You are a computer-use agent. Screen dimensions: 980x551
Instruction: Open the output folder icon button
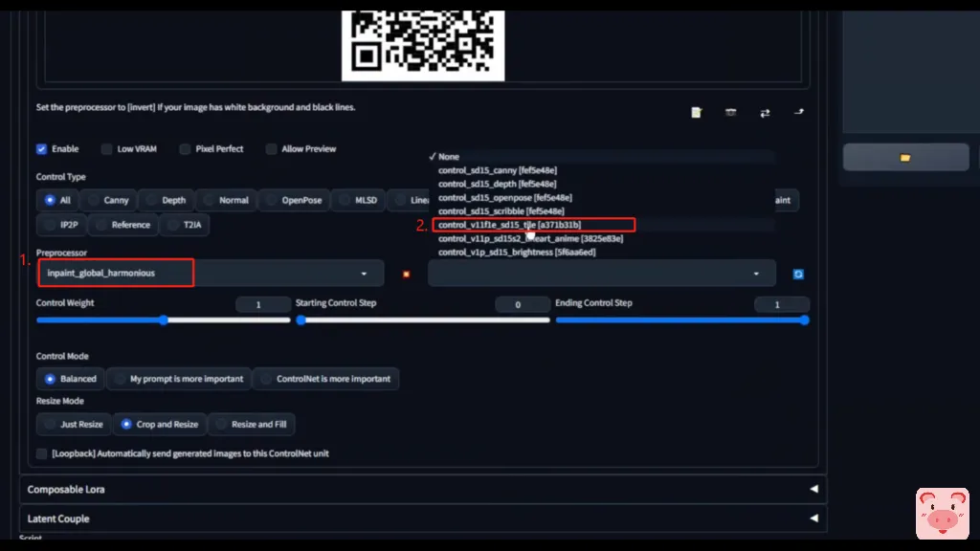tap(905, 158)
